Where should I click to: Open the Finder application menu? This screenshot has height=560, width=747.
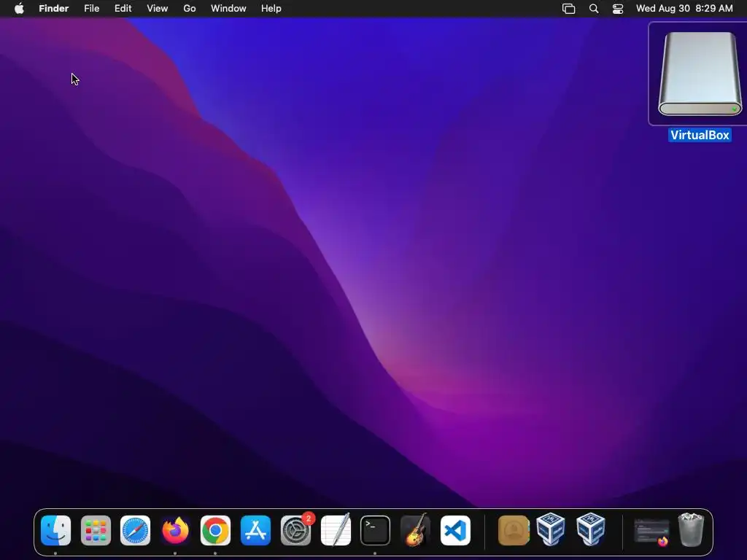click(54, 9)
